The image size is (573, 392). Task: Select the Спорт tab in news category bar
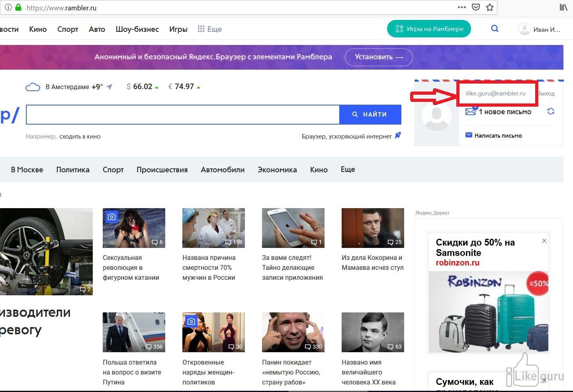(113, 170)
